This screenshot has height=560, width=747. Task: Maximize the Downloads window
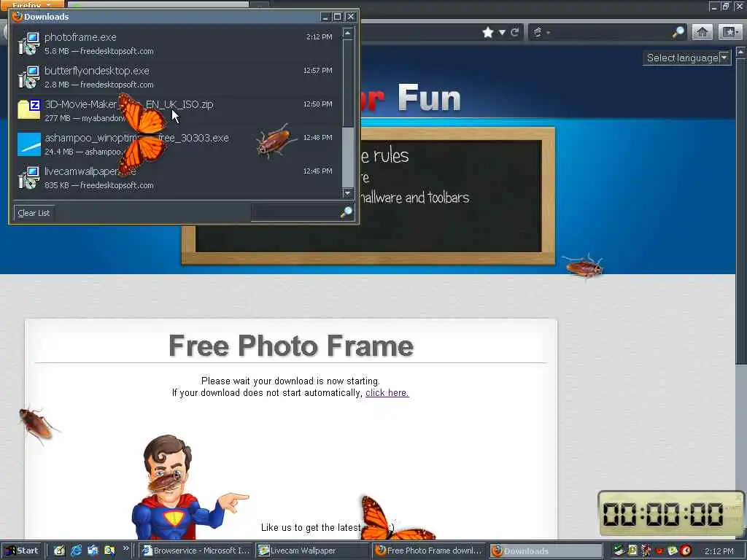337,17
